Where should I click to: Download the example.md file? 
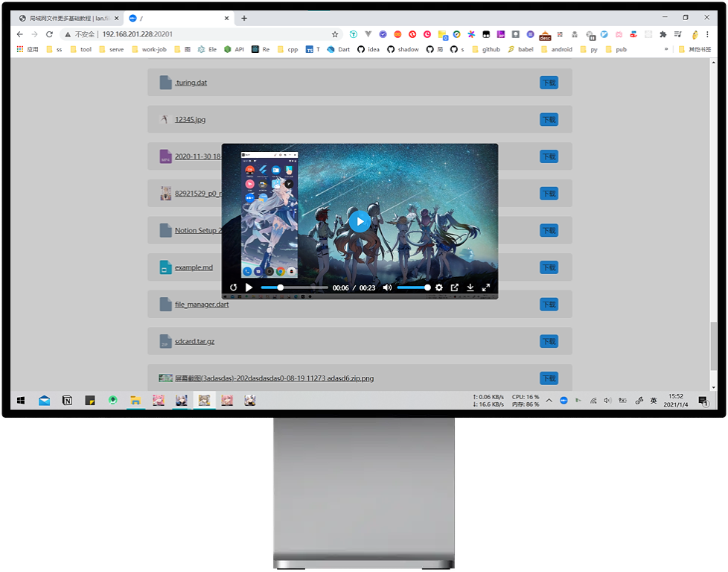549,267
